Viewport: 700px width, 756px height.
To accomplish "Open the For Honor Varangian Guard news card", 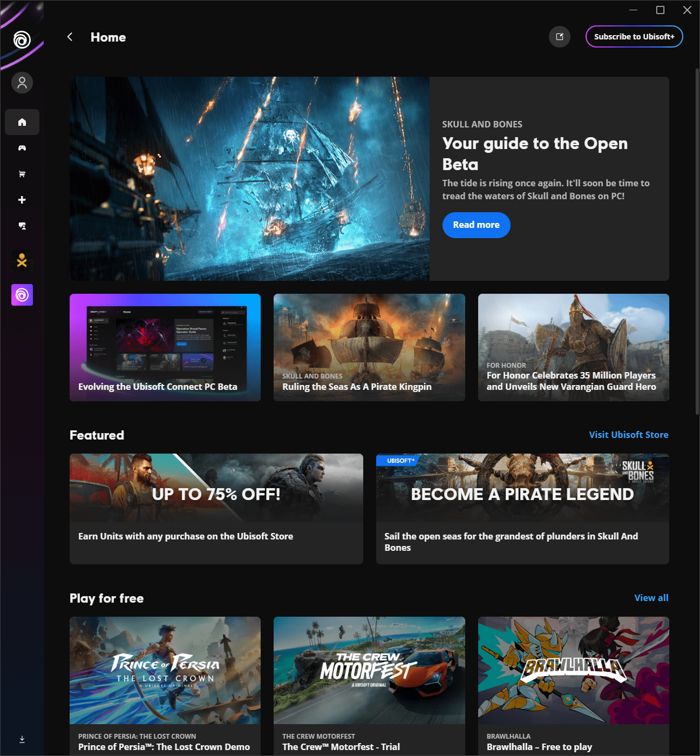I will 574,347.
